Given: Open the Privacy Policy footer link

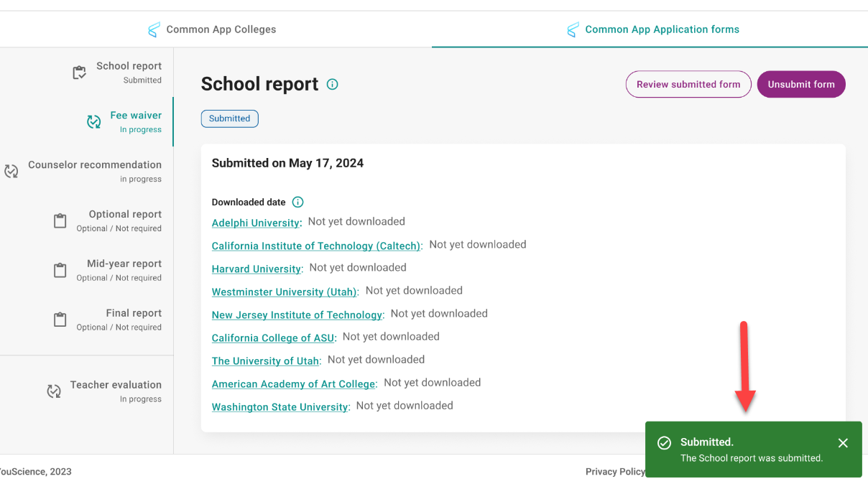Looking at the screenshot, I should (614, 472).
